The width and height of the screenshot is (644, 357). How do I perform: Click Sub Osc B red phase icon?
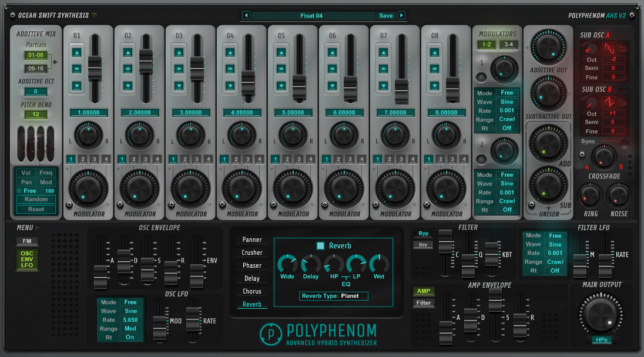pos(591,102)
